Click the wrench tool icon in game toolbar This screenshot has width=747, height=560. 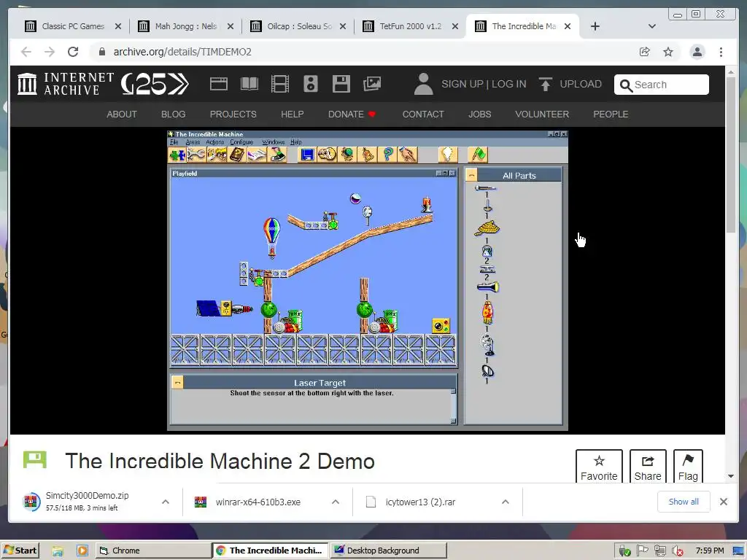196,155
